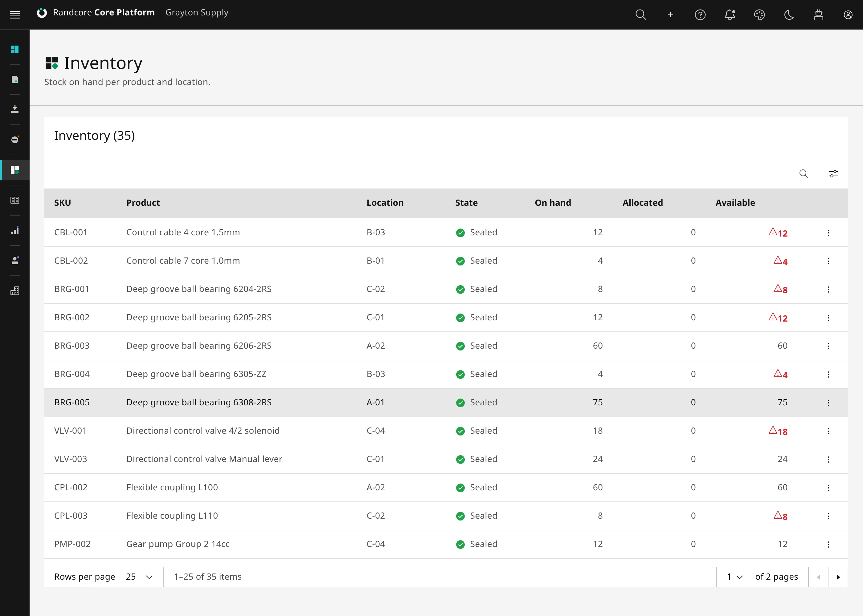This screenshot has height=616, width=863.
Task: Sort by the State column header
Action: click(x=466, y=203)
